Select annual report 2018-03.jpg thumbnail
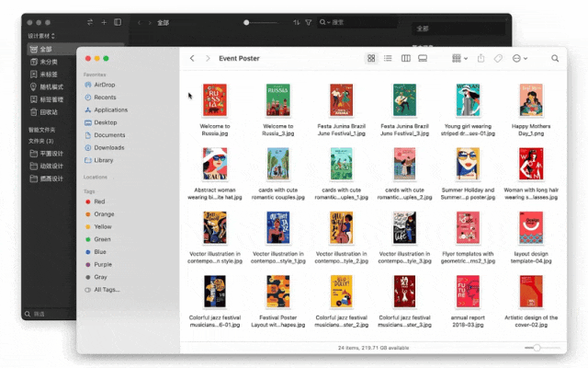 [x=468, y=292]
